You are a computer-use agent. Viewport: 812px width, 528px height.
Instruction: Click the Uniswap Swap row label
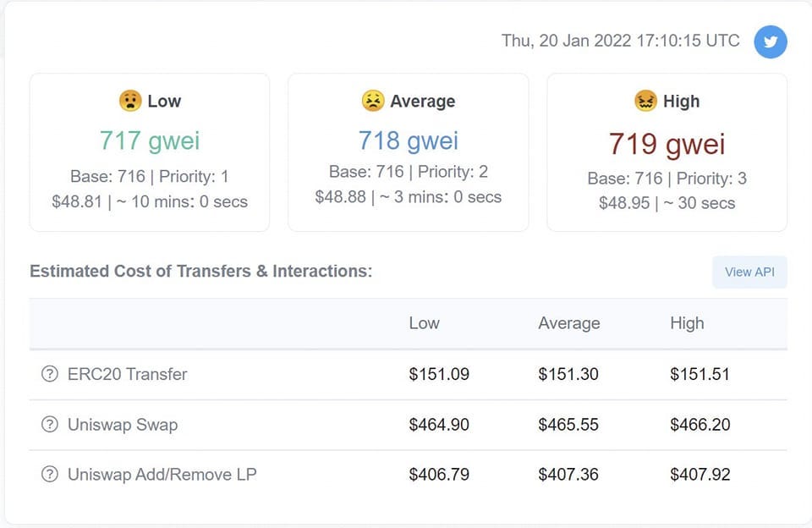[123, 425]
